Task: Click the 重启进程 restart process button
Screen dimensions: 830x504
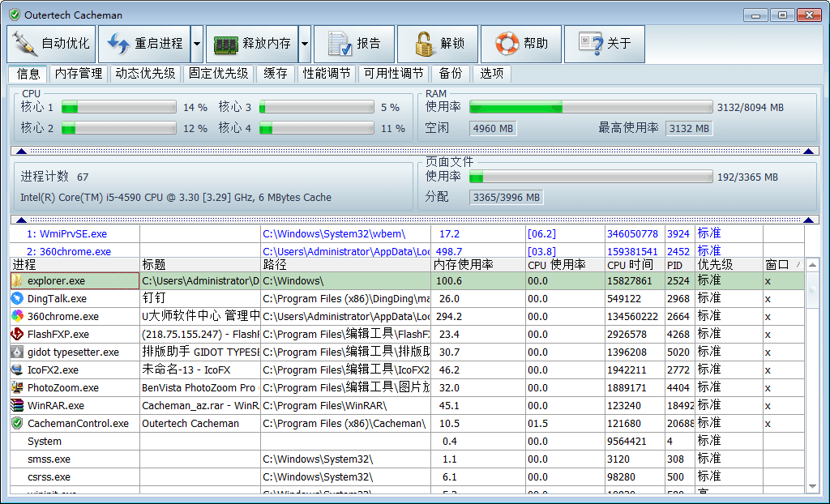Action: pos(144,44)
